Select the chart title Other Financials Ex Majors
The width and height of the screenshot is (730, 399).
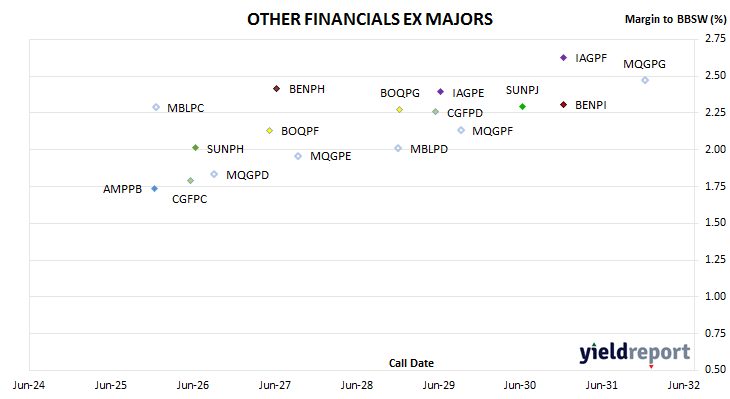coord(370,20)
